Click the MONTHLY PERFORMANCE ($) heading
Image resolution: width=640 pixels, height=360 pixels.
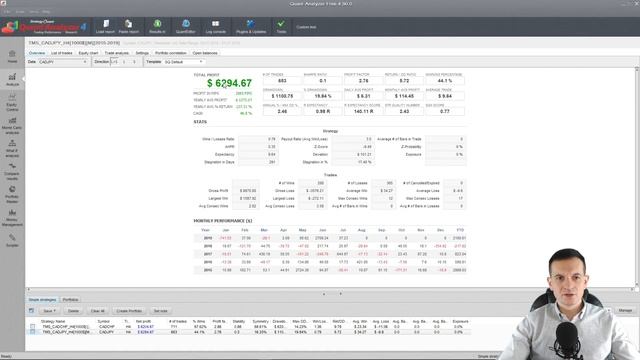tap(223, 221)
